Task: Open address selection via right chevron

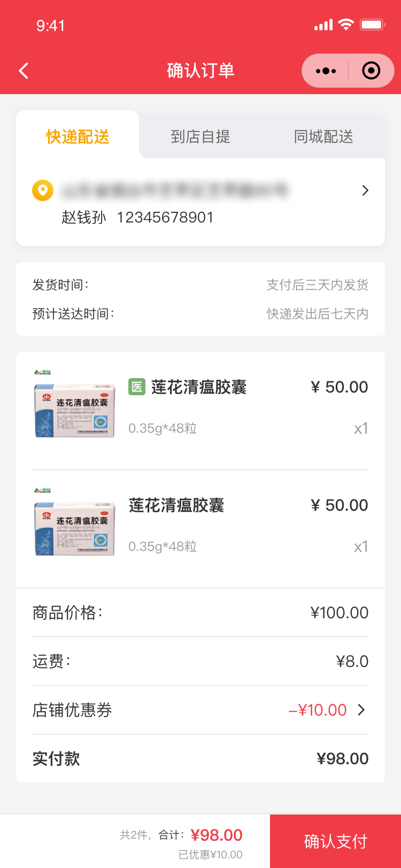Action: coord(365,190)
